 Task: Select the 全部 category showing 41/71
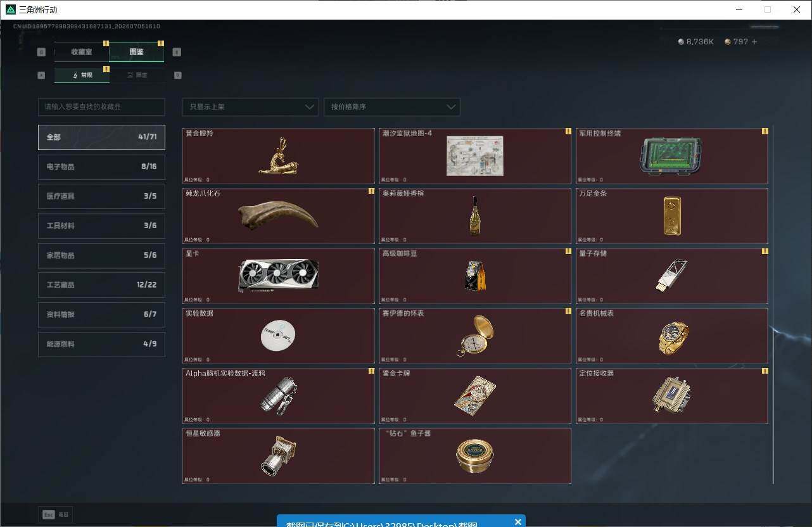coord(101,137)
